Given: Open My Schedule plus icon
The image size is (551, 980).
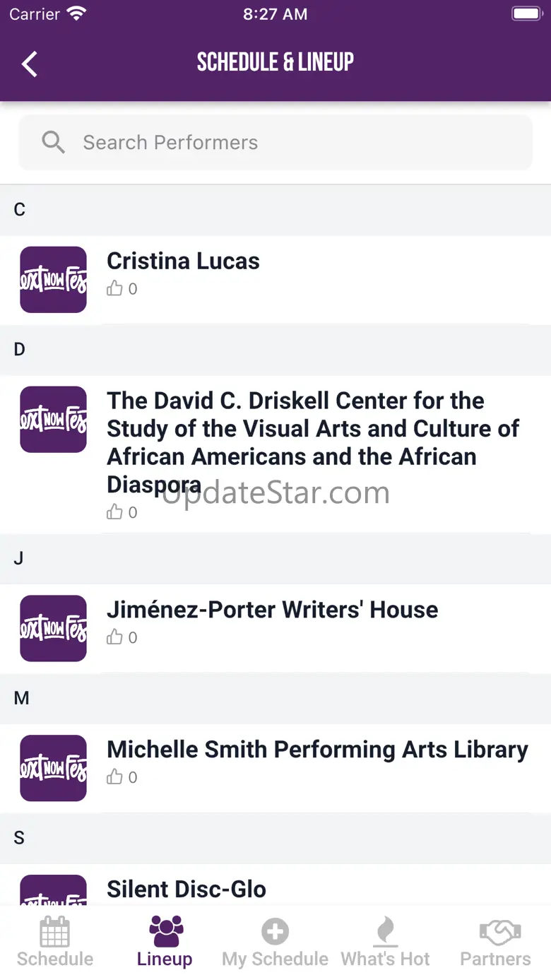Looking at the screenshot, I should tap(275, 942).
